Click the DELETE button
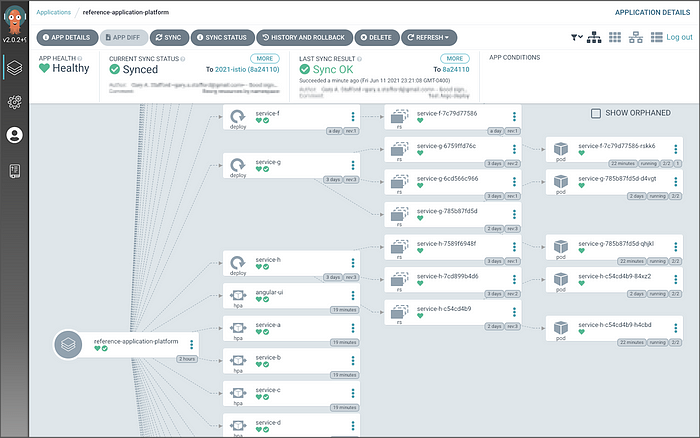Screen dimensions: 700x438 tap(376, 38)
